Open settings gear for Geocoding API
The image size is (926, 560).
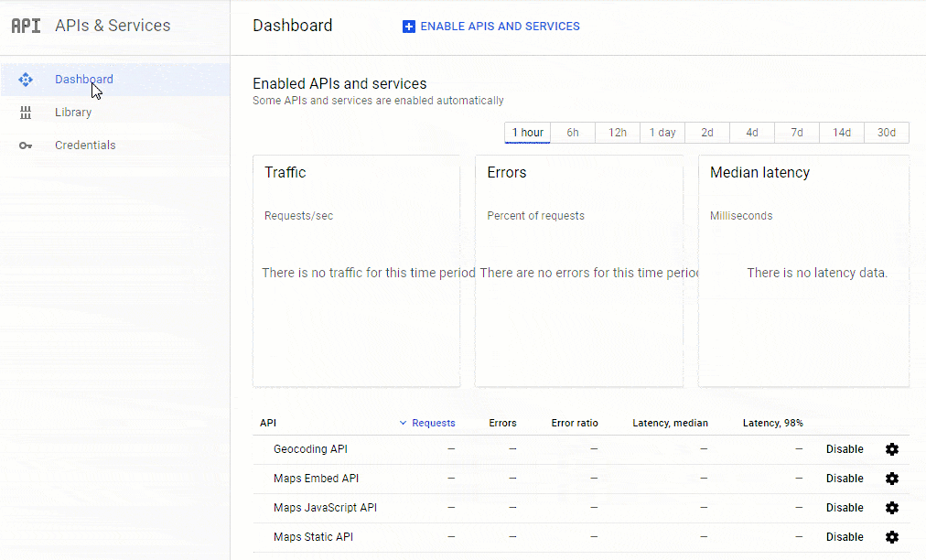click(892, 449)
